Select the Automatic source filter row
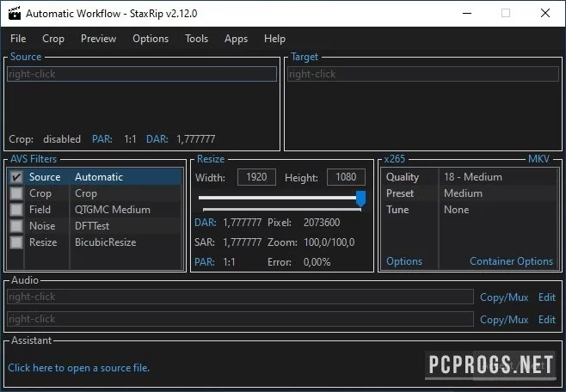Screen dimensions: 566x392 point(95,177)
